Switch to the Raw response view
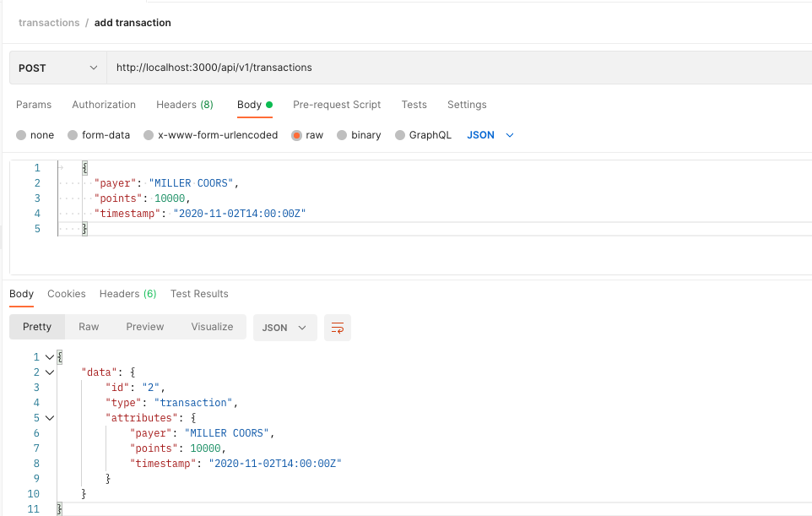The width and height of the screenshot is (812, 516). pos(89,327)
